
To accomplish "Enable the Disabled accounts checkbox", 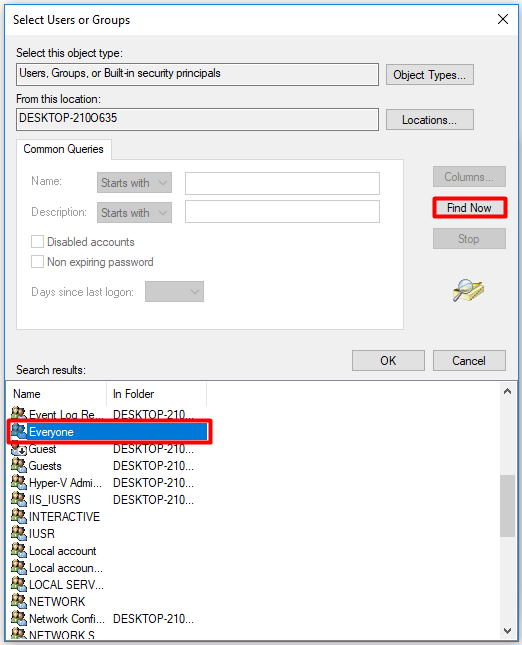I will [37, 241].
